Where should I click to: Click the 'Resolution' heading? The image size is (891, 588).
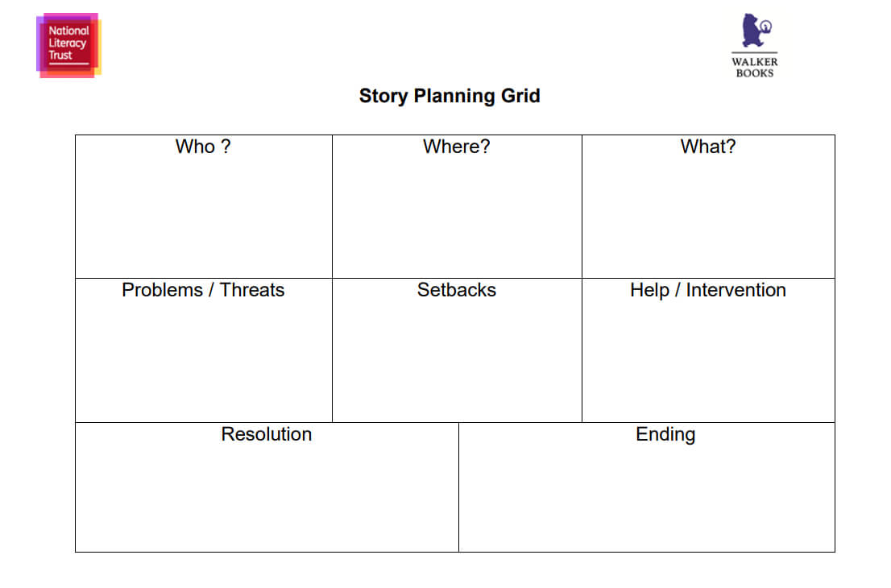pyautogui.click(x=267, y=434)
